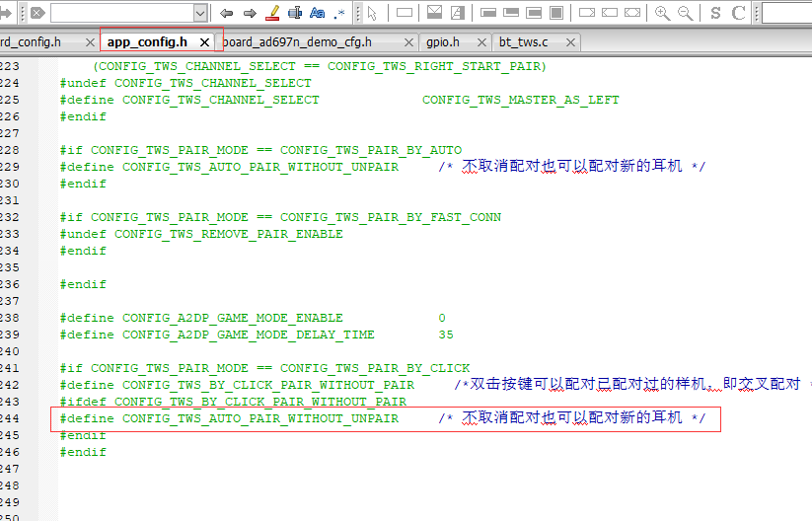Click the Go Back arrow in toolbar
Image resolution: width=812 pixels, height=521 pixels.
click(x=226, y=13)
